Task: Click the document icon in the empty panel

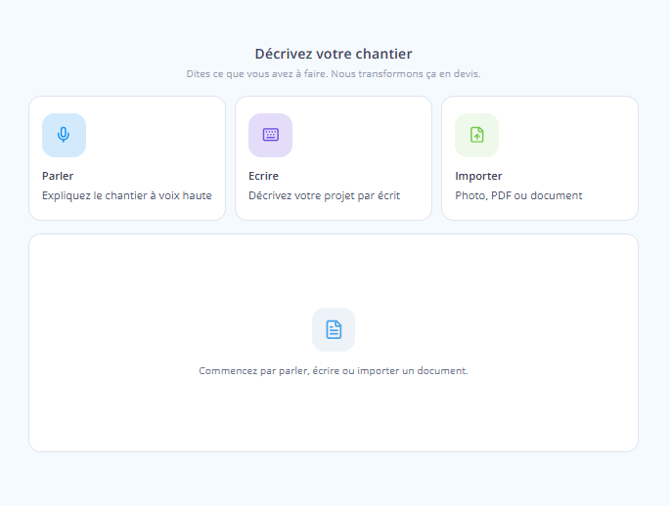Action: coord(333,329)
